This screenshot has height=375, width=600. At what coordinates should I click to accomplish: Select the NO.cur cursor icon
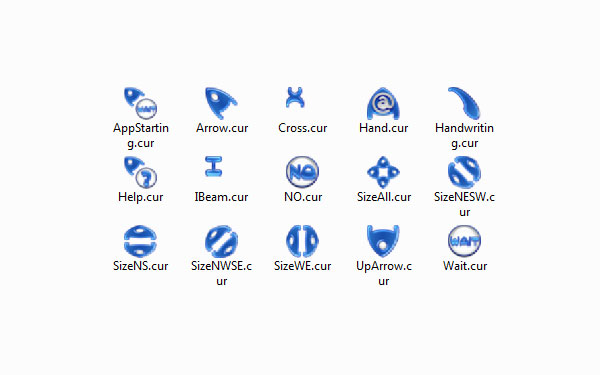(302, 172)
